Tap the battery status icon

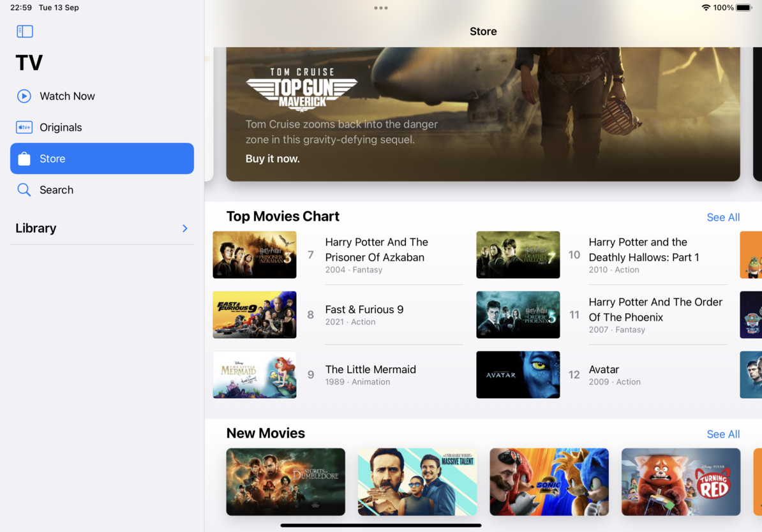click(744, 8)
